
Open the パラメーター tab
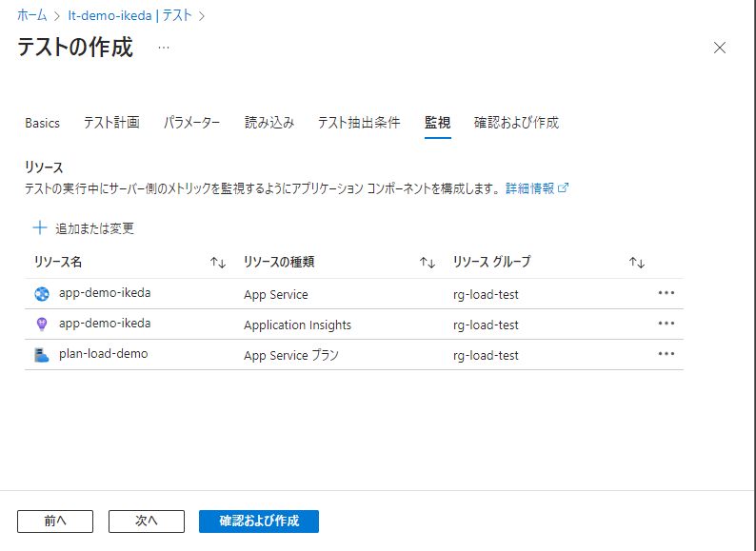click(192, 123)
